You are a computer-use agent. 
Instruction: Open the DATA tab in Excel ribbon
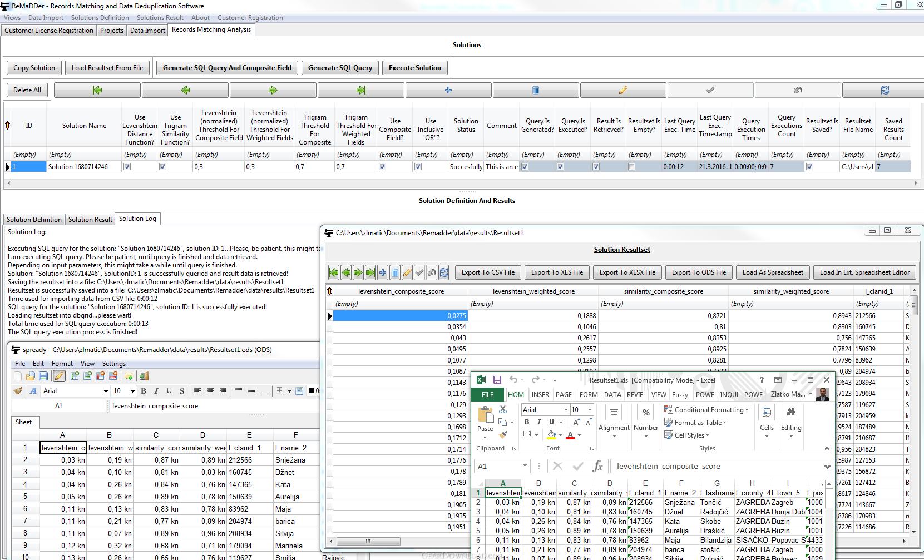612,395
